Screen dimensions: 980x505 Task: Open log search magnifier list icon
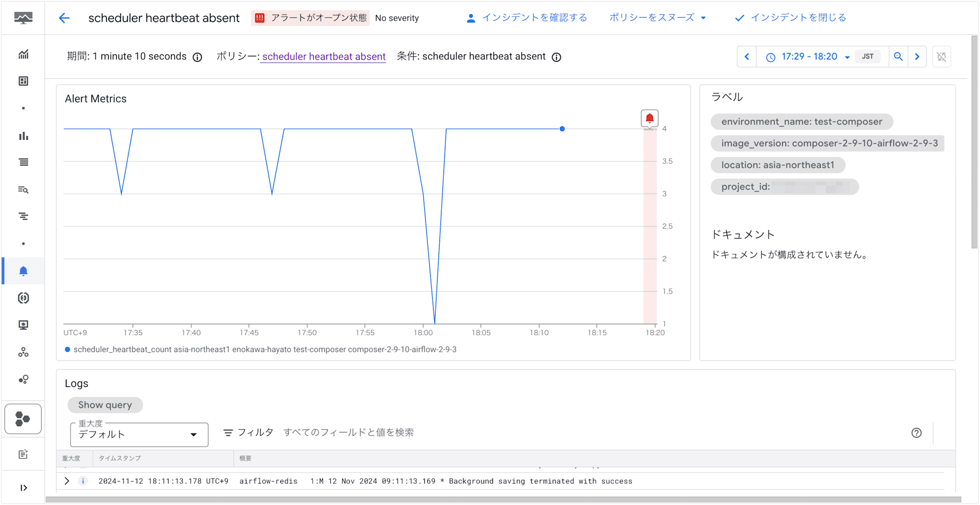(23, 190)
